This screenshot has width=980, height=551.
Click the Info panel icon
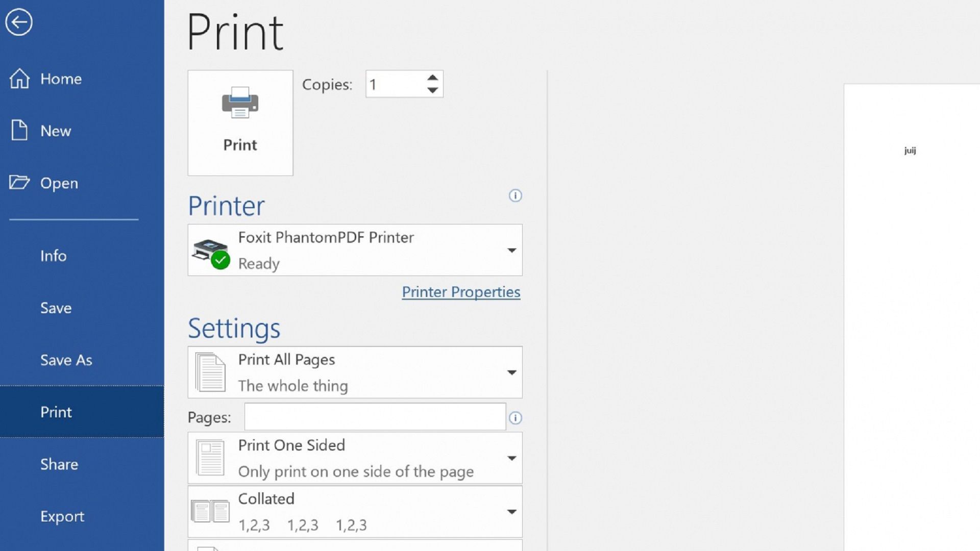point(53,255)
